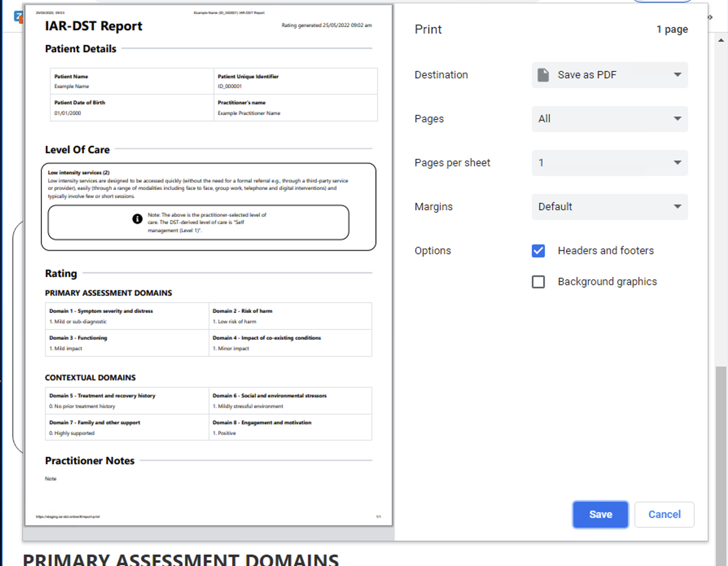
Task: Click the dropdown arrow of Margins field
Action: tap(678, 207)
